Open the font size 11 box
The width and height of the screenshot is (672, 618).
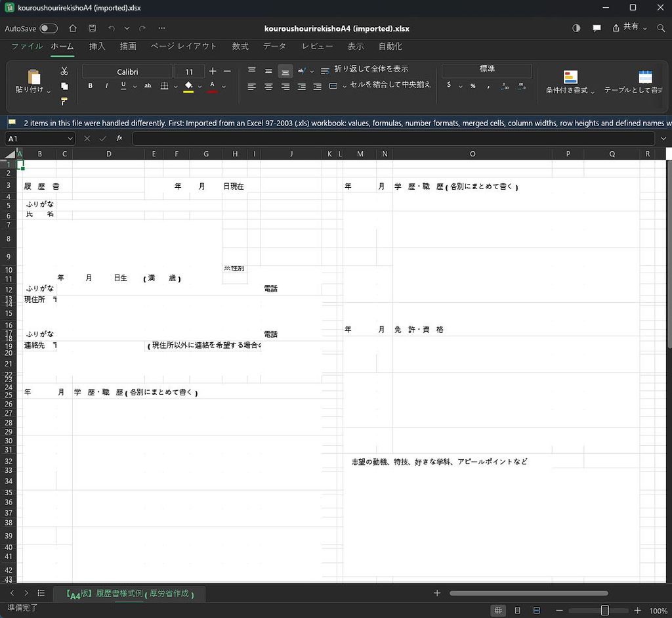pyautogui.click(x=189, y=72)
